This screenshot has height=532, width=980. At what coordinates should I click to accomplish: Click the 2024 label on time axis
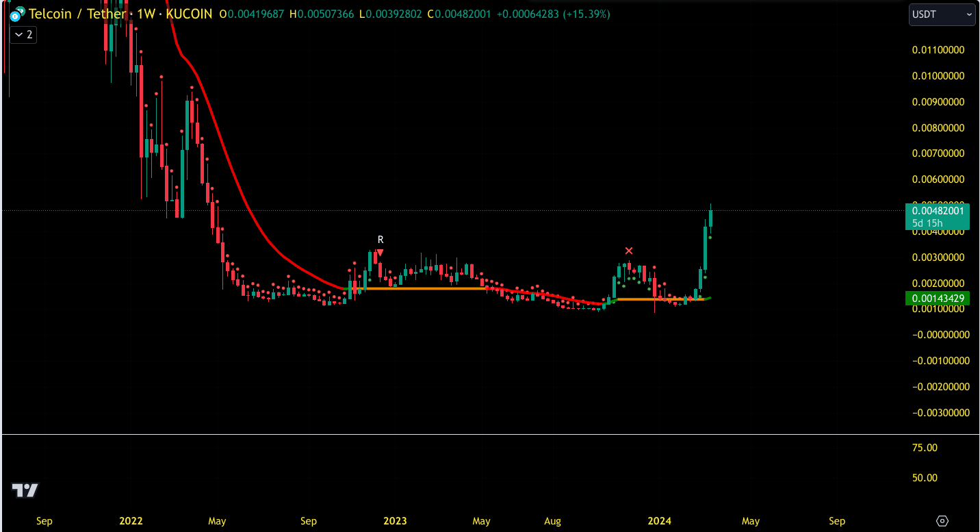pyautogui.click(x=659, y=521)
